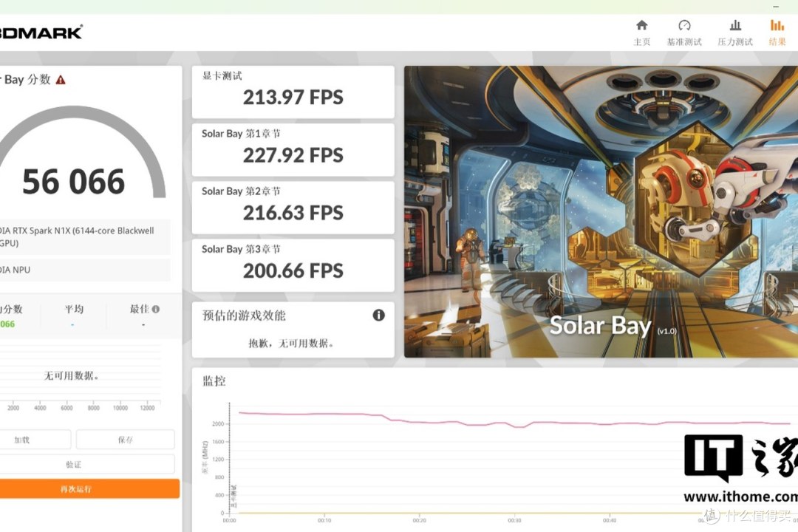Click info icon in 预估的游戏效能 panel
Image resolution: width=798 pixels, height=532 pixels.
(378, 315)
